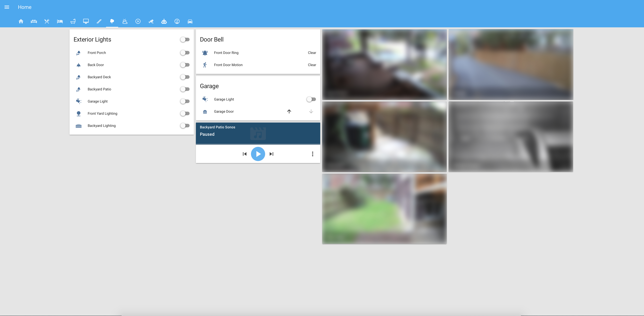Open the robot automation view icon
Viewport: 644px width, 316px height.
coord(164,21)
